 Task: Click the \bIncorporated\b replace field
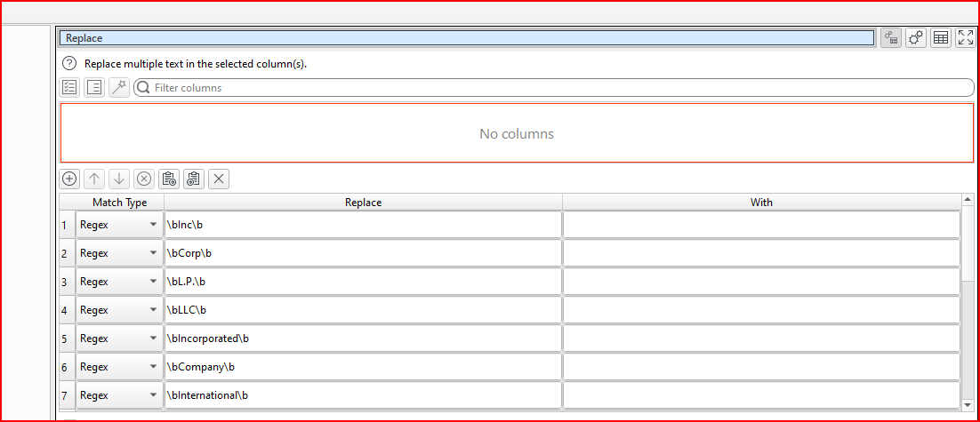pos(363,338)
